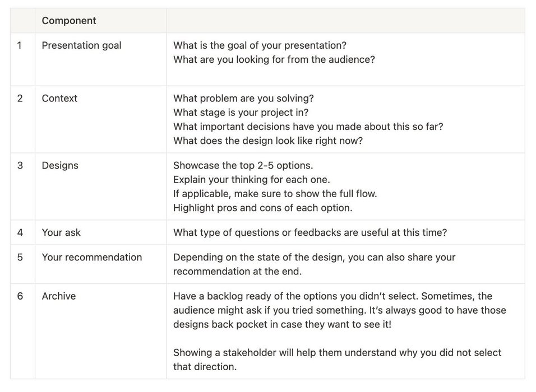Click "Showcase the top 2-5 options." text
536x392 pixels.
click(x=243, y=165)
